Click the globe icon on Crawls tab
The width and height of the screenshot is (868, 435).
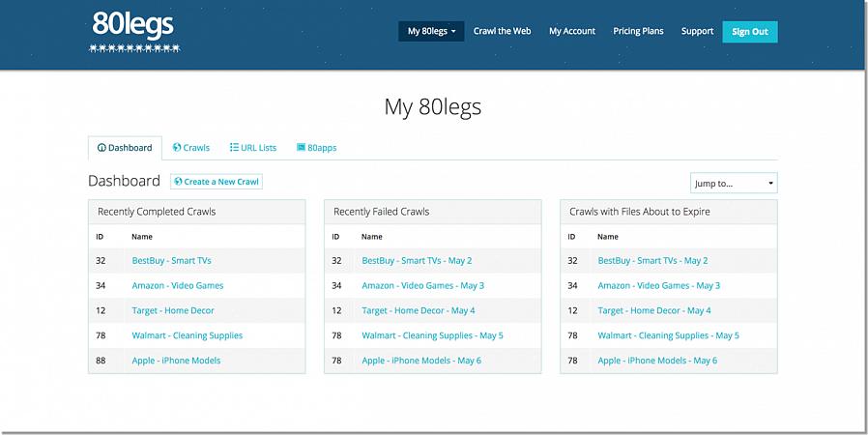177,147
